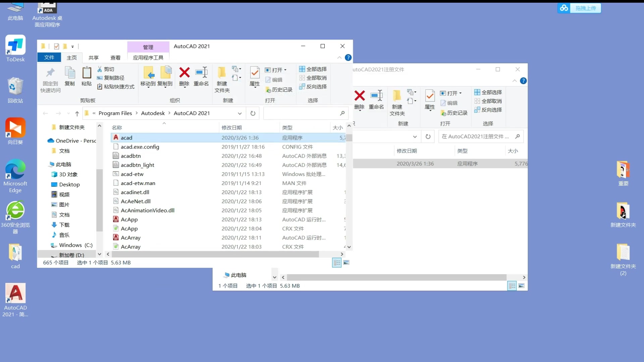
Task: Open the View (查看) tab
Action: pos(115,58)
